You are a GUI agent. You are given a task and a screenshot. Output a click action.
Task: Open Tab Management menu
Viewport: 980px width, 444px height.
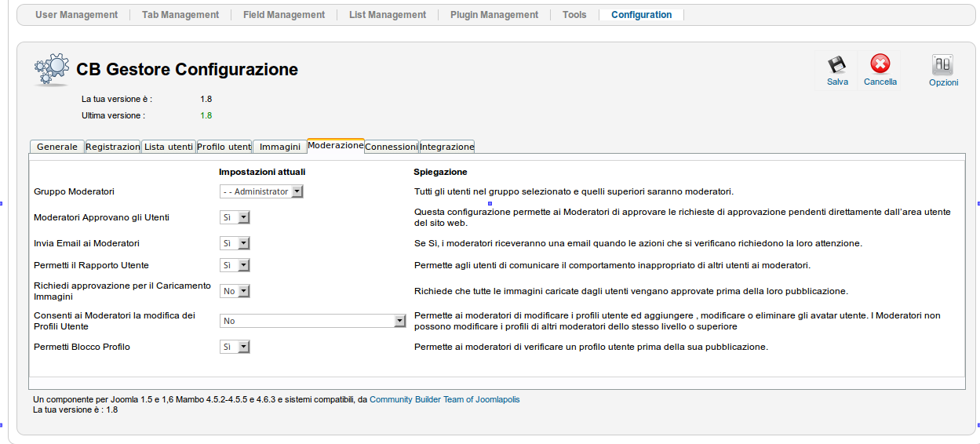(180, 15)
